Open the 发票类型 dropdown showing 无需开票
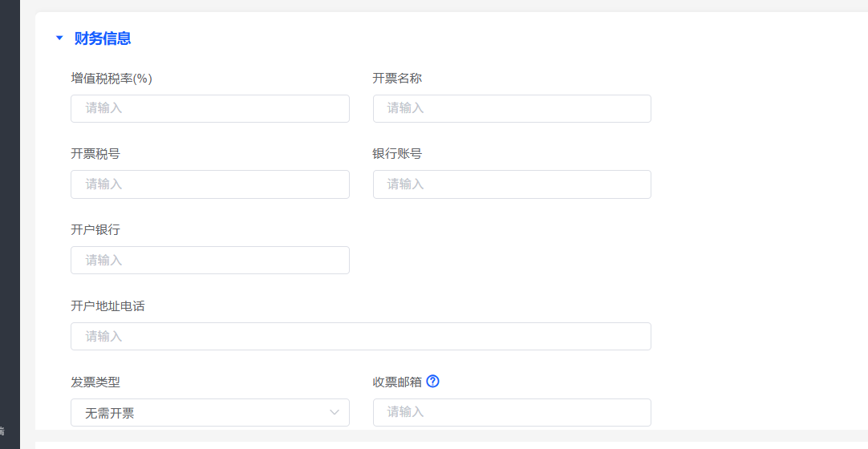Viewport: 868px width, 449px height. [209, 413]
